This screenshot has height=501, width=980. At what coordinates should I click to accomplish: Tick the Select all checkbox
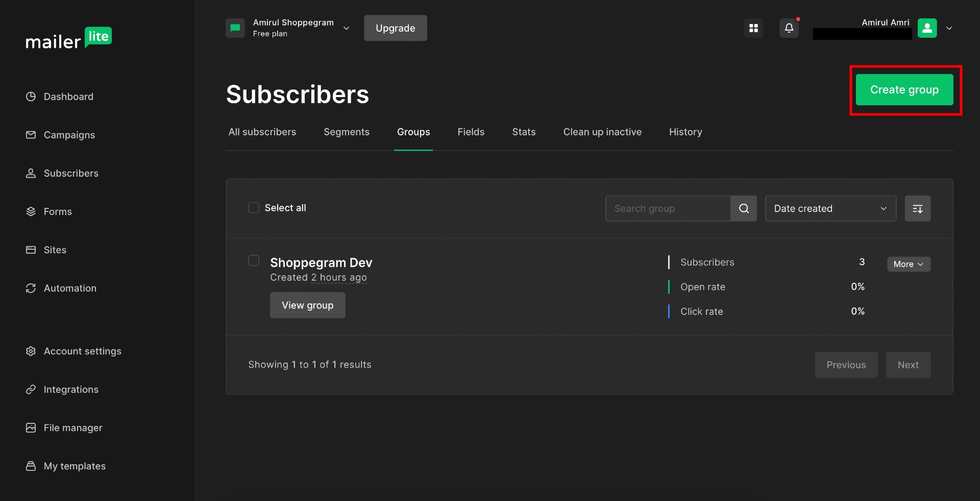click(254, 208)
